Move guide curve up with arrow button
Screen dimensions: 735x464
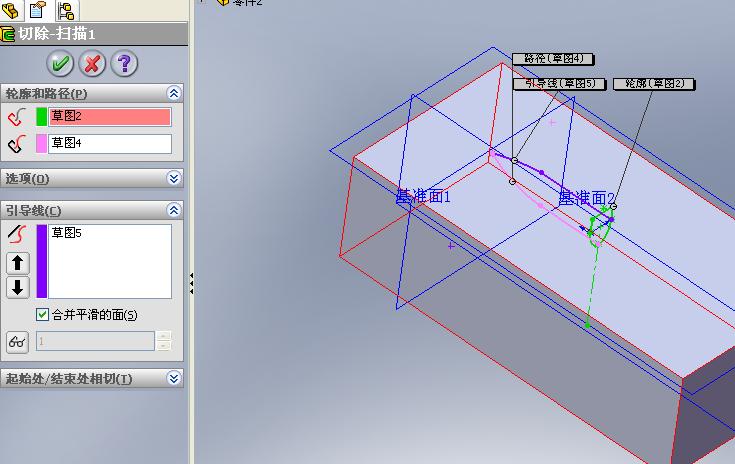point(18,263)
